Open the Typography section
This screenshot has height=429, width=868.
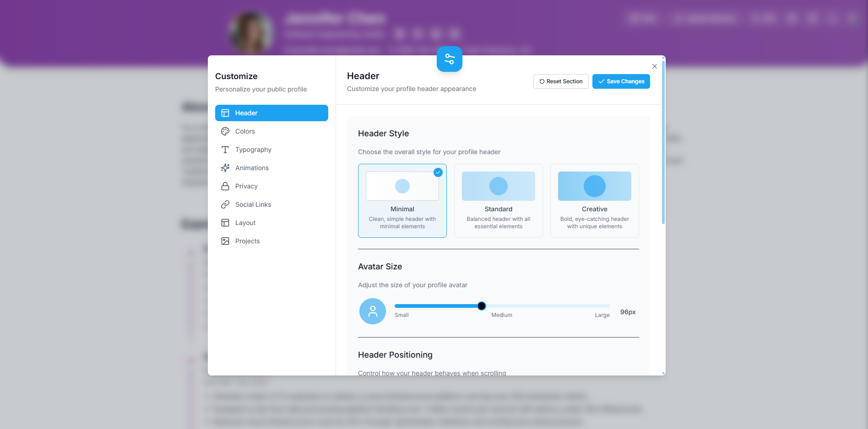point(271,150)
